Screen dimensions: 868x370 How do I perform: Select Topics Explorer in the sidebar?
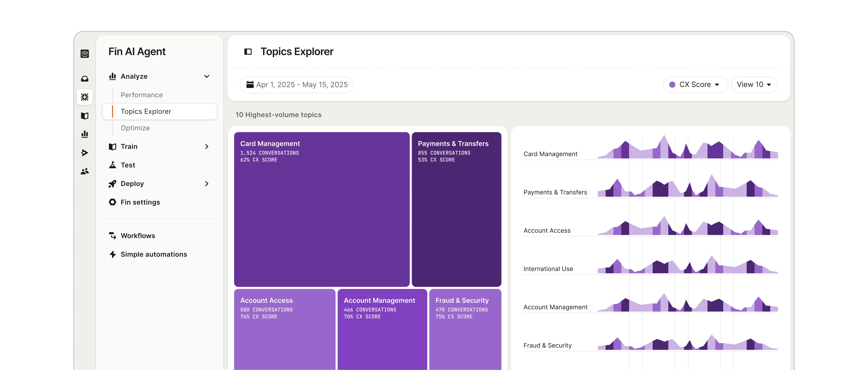(146, 111)
